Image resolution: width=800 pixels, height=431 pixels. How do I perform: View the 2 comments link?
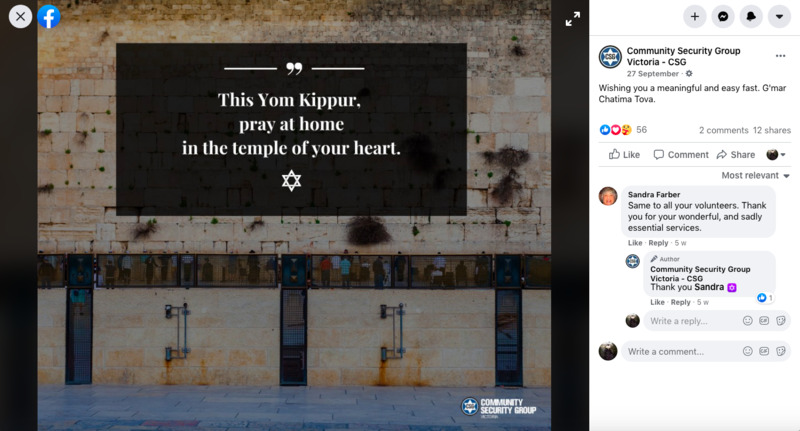(723, 130)
